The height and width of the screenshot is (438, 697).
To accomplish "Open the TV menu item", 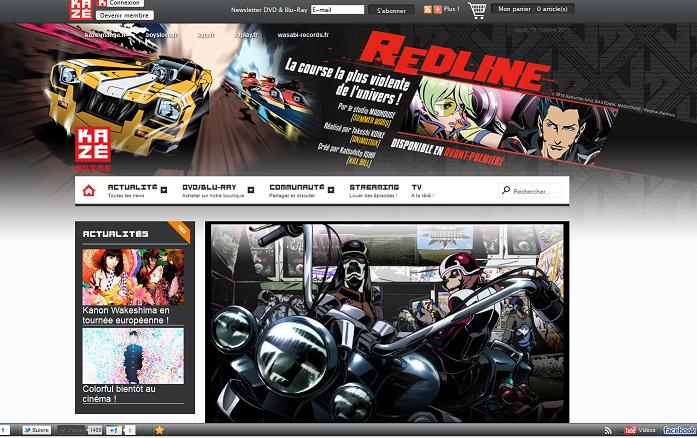I will (x=422, y=190).
